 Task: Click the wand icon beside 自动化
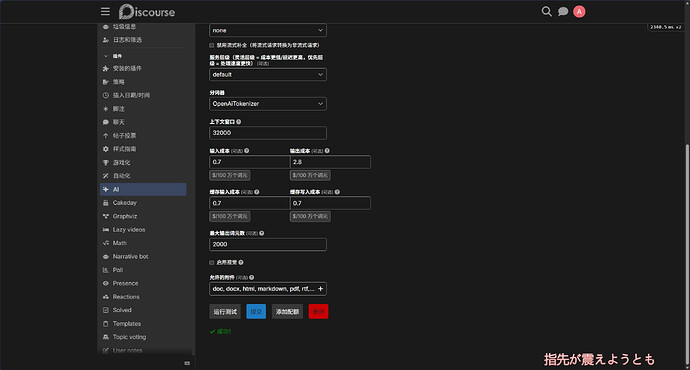(x=106, y=176)
